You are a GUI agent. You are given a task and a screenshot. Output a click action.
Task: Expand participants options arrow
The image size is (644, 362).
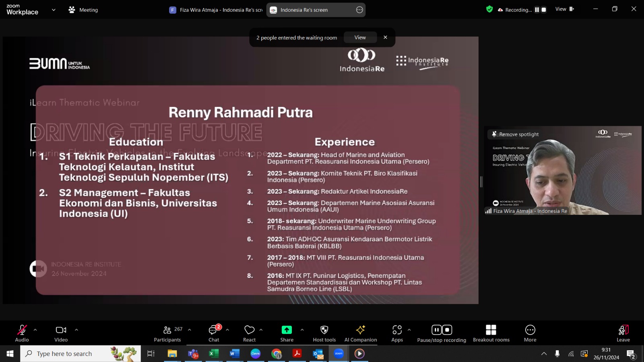[189, 330]
